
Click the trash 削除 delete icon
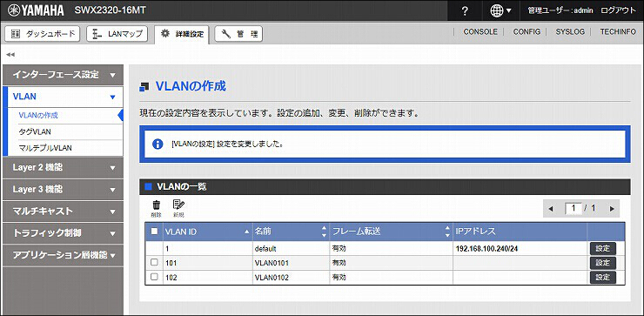[157, 208]
